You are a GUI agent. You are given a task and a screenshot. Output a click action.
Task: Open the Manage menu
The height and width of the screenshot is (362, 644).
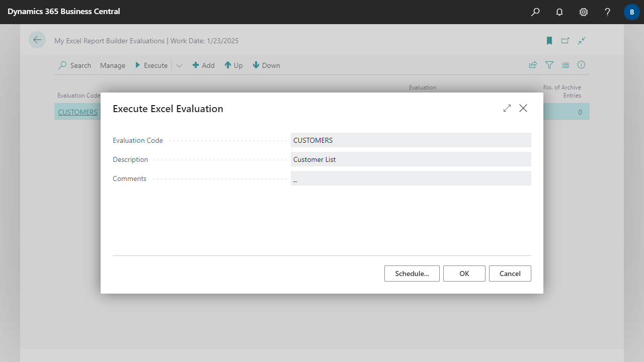(113, 65)
